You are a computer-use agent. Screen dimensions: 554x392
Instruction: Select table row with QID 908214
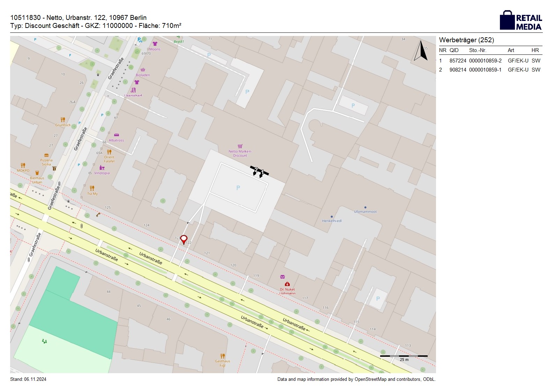tap(490, 70)
